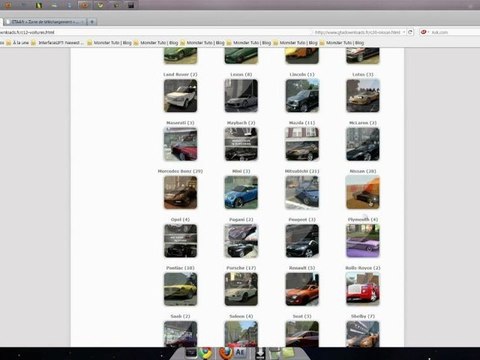
Task: Reload the page with the refresh icon
Action: point(410,32)
